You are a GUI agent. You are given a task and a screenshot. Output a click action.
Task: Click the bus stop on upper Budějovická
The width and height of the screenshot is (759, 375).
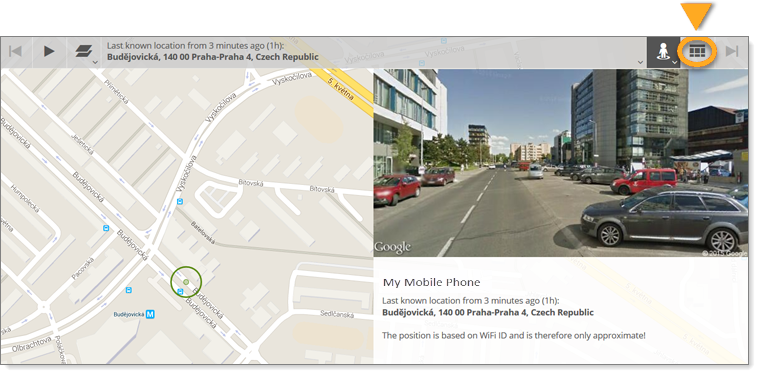[106, 228]
